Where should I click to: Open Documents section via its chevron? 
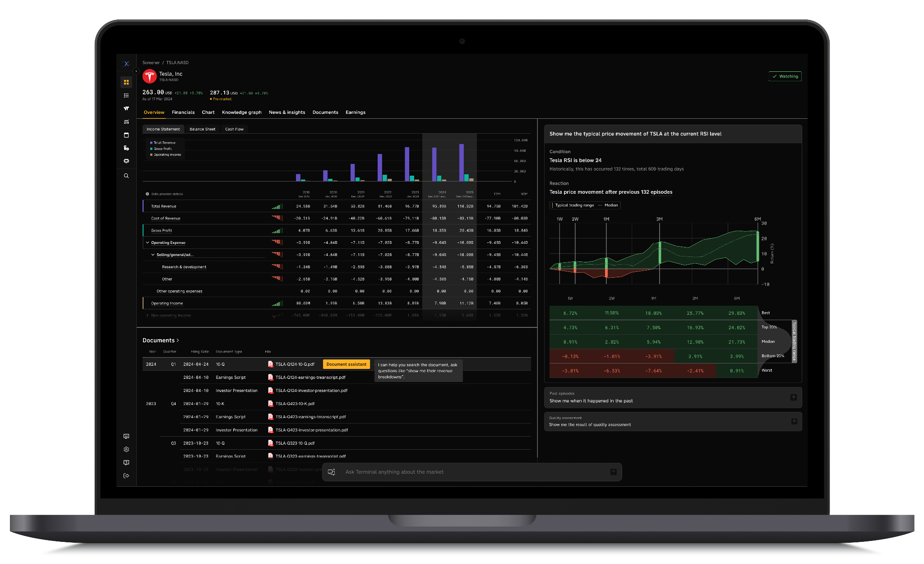coord(178,340)
